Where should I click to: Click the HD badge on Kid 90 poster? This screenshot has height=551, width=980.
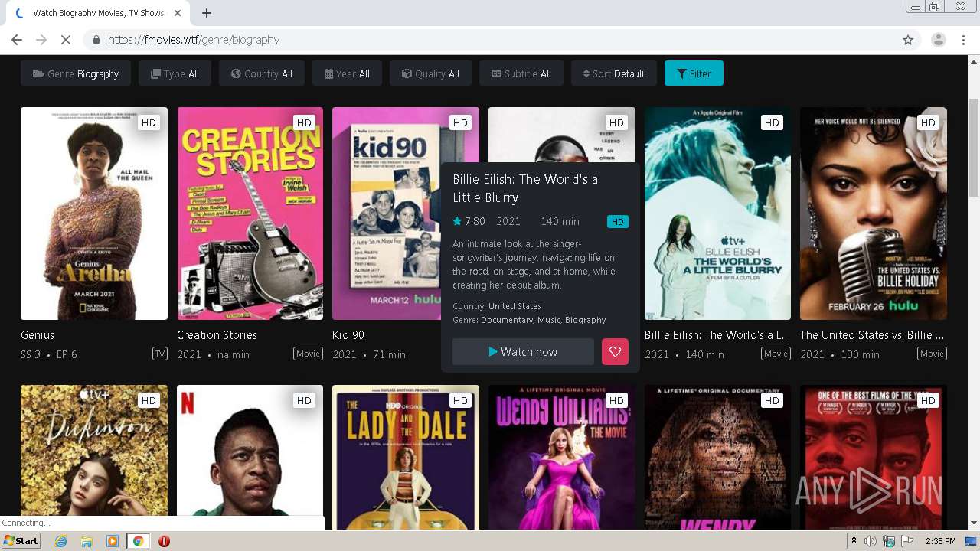click(x=460, y=122)
